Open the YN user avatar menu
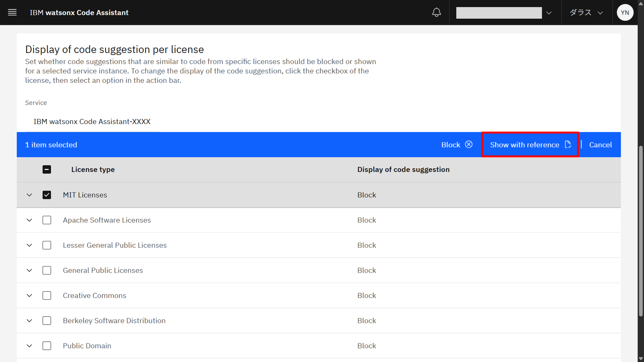Image resolution: width=644 pixels, height=362 pixels. click(625, 13)
